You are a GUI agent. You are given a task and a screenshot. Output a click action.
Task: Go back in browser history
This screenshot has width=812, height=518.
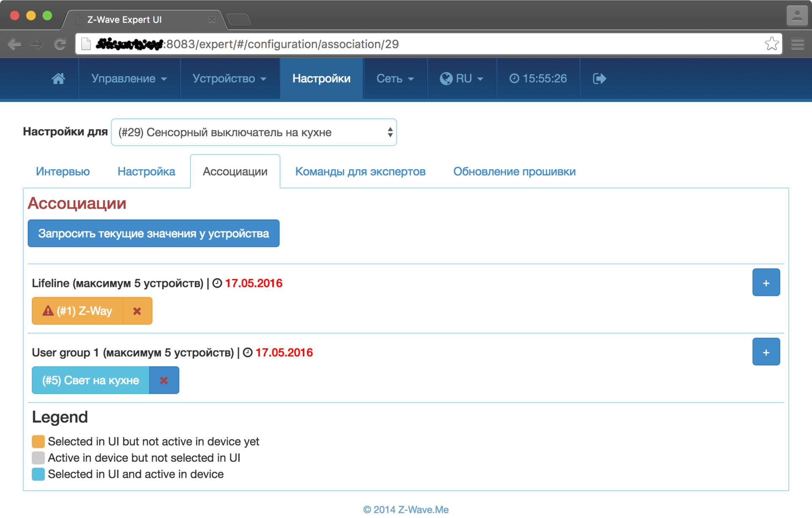(x=14, y=44)
